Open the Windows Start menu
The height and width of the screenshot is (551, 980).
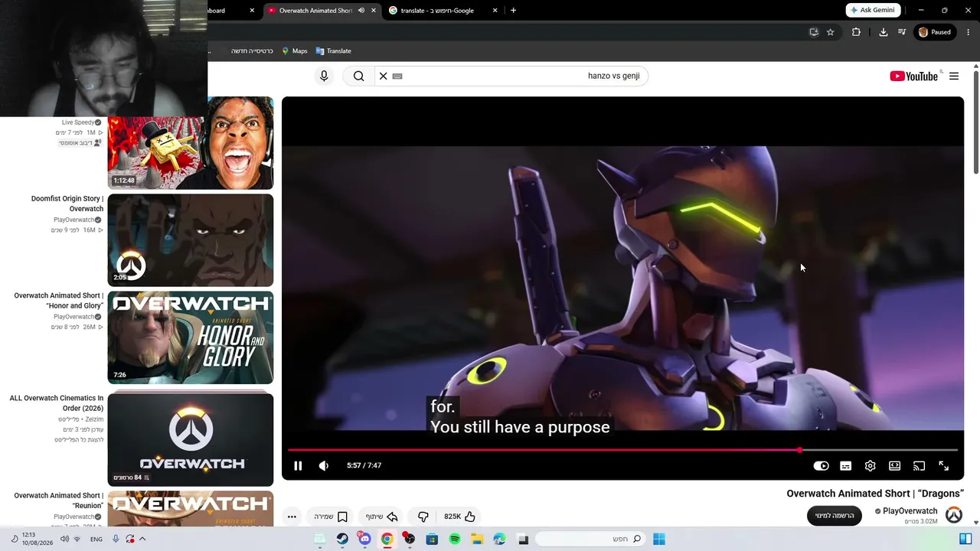[x=658, y=539]
